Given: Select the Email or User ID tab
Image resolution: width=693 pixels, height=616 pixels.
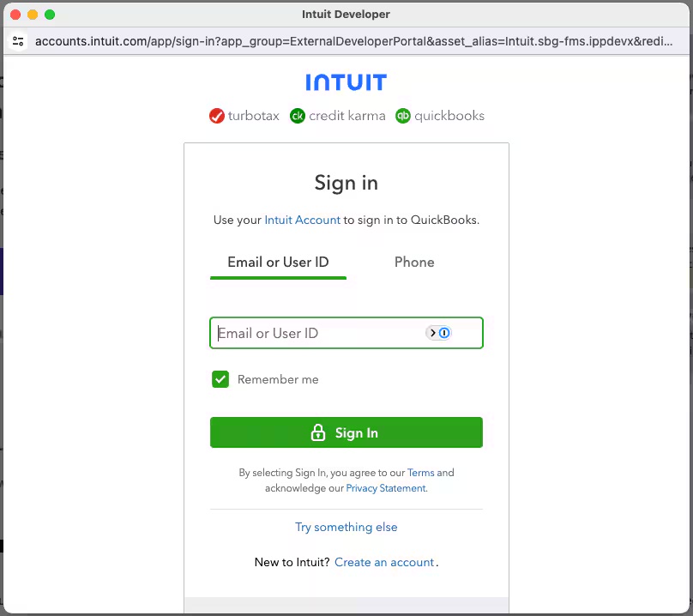Looking at the screenshot, I should point(278,263).
